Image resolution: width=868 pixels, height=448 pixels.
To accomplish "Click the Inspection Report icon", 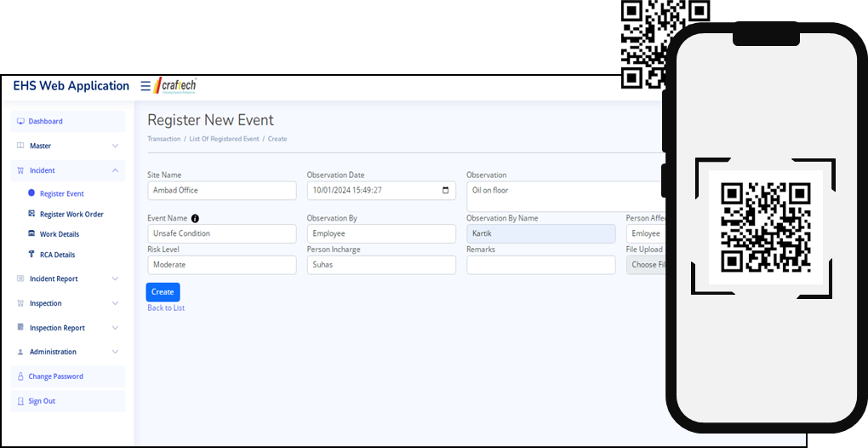I will tap(20, 327).
